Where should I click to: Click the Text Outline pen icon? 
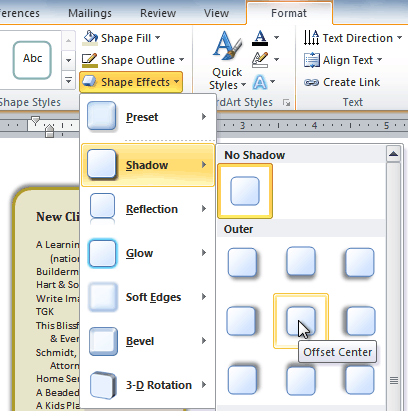tap(260, 60)
